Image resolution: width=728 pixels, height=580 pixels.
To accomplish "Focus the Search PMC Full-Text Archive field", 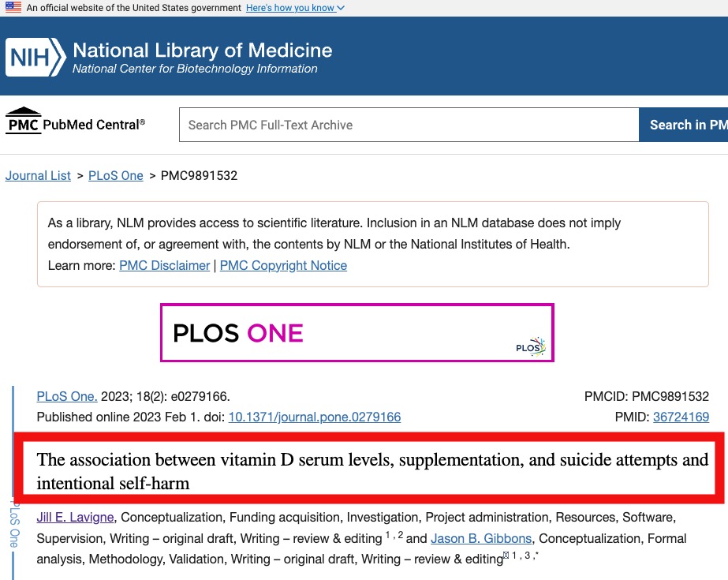I will (409, 125).
